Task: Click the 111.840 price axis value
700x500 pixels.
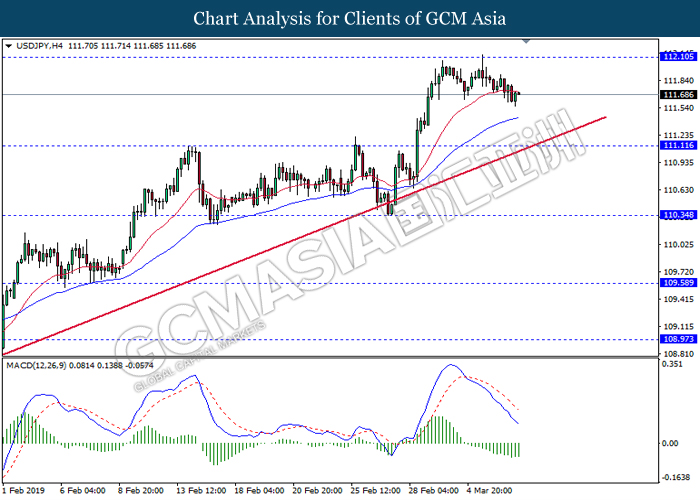Action: 679,81
